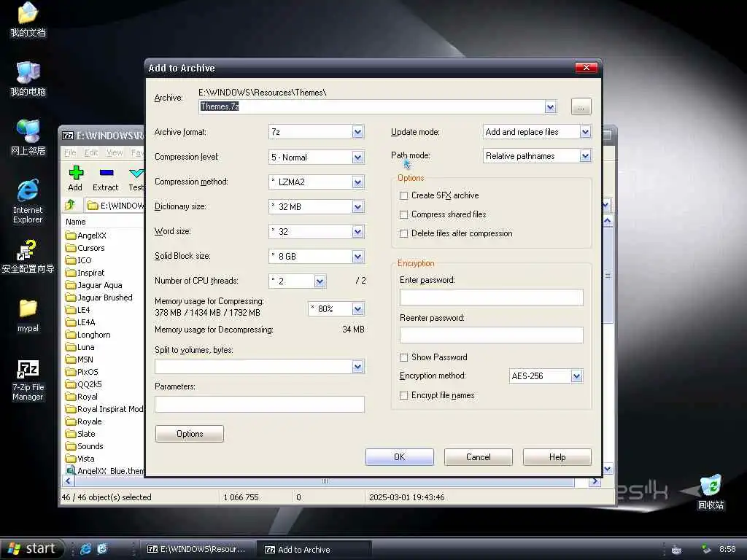Open File menu in 7-Zip window

click(x=70, y=152)
